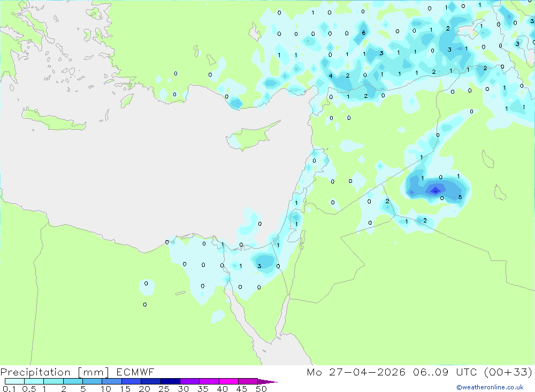Select the 35–40 mm legend color swatch
This screenshot has height=392, width=535.
click(209, 381)
